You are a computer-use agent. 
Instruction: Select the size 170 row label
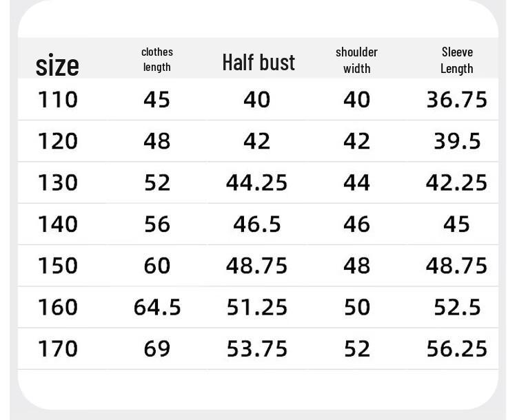(x=57, y=348)
